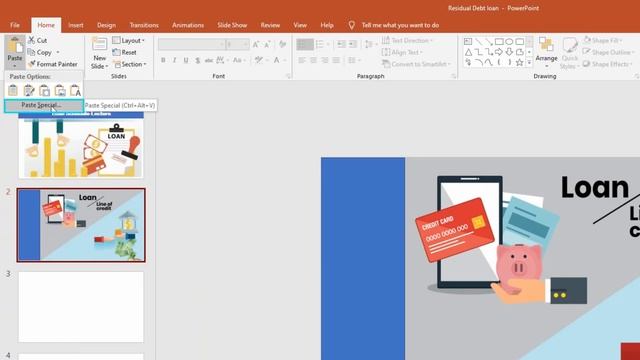Choose Use Destination Theme paste option
This screenshot has width=640, height=360.
point(13,90)
